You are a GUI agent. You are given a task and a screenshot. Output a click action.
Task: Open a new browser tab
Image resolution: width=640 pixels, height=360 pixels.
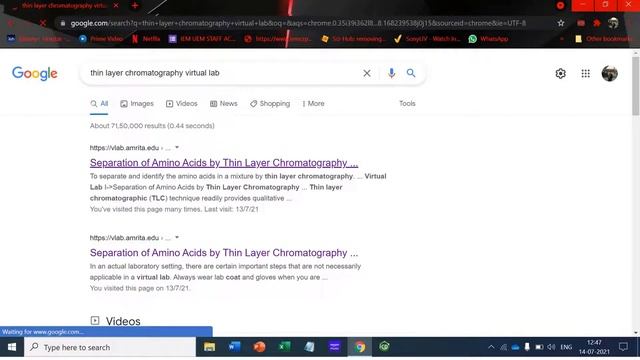click(135, 6)
